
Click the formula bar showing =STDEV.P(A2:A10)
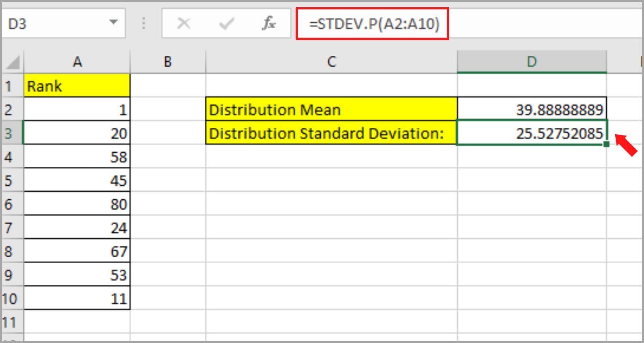371,24
